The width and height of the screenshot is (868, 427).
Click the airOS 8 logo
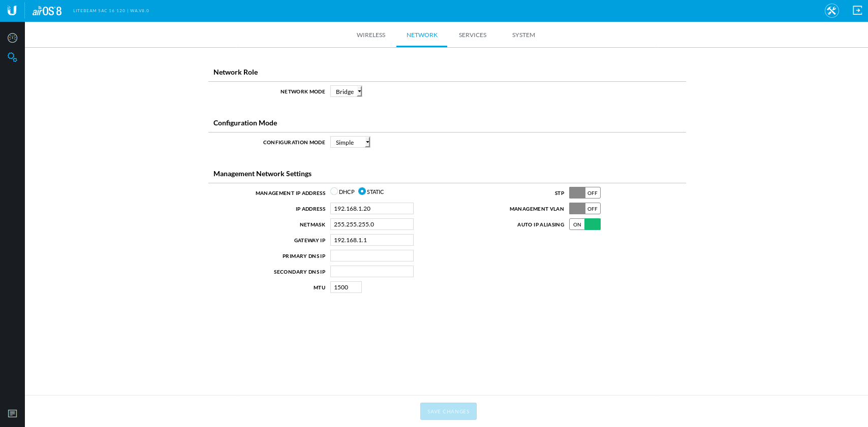(x=47, y=11)
